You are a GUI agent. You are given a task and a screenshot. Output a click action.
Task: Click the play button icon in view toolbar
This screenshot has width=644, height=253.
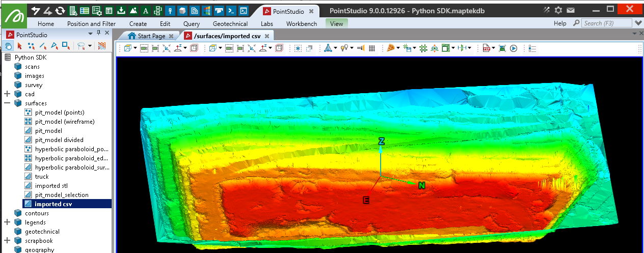pos(514,48)
